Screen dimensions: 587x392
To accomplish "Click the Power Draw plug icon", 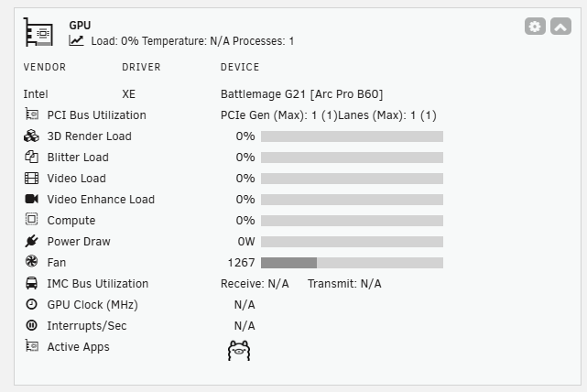I will point(31,241).
